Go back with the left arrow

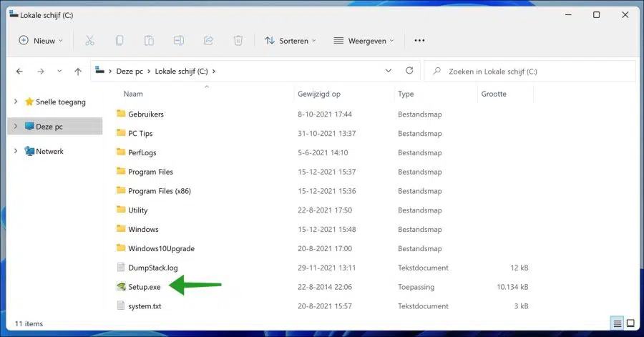pos(19,72)
